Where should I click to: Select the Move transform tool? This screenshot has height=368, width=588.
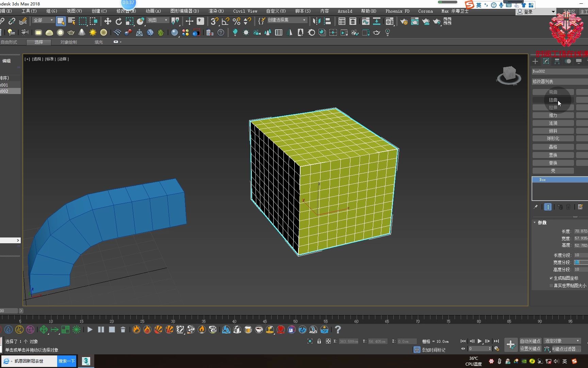click(108, 21)
